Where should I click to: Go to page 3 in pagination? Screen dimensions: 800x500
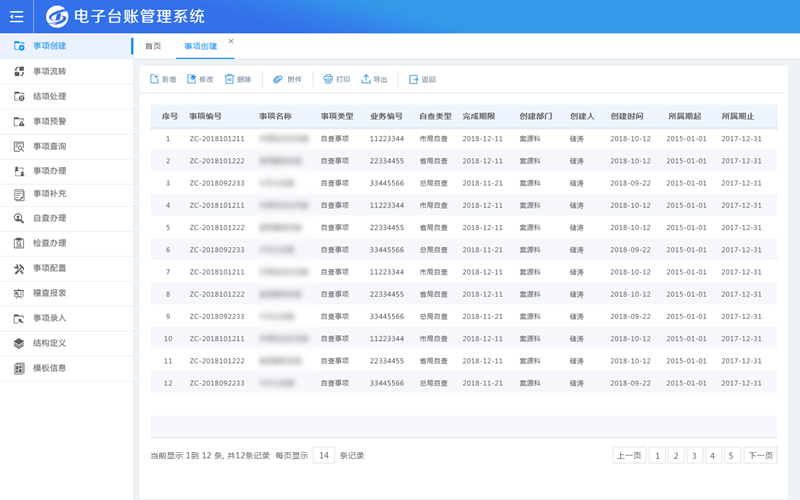(695, 456)
